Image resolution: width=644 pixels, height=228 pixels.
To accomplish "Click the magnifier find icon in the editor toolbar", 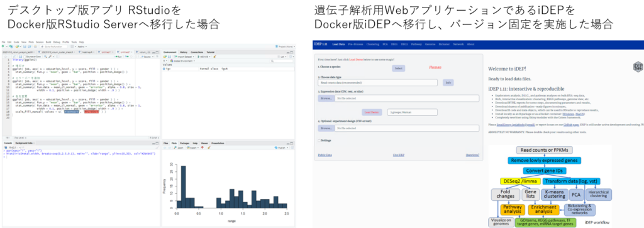I will pos(45,57).
